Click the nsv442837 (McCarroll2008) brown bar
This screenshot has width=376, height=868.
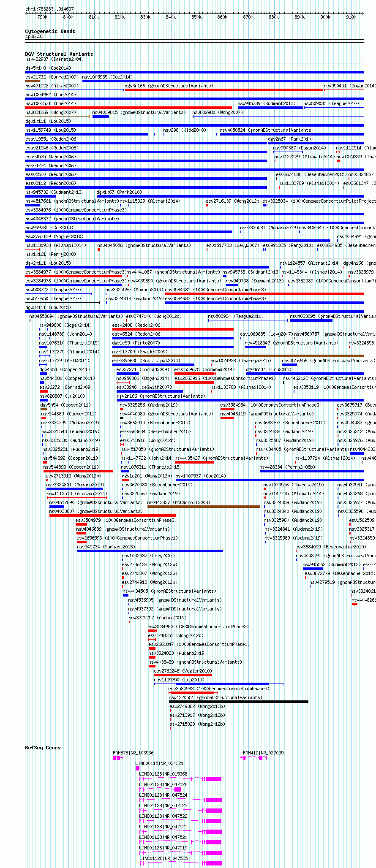pyautogui.click(x=204, y=507)
